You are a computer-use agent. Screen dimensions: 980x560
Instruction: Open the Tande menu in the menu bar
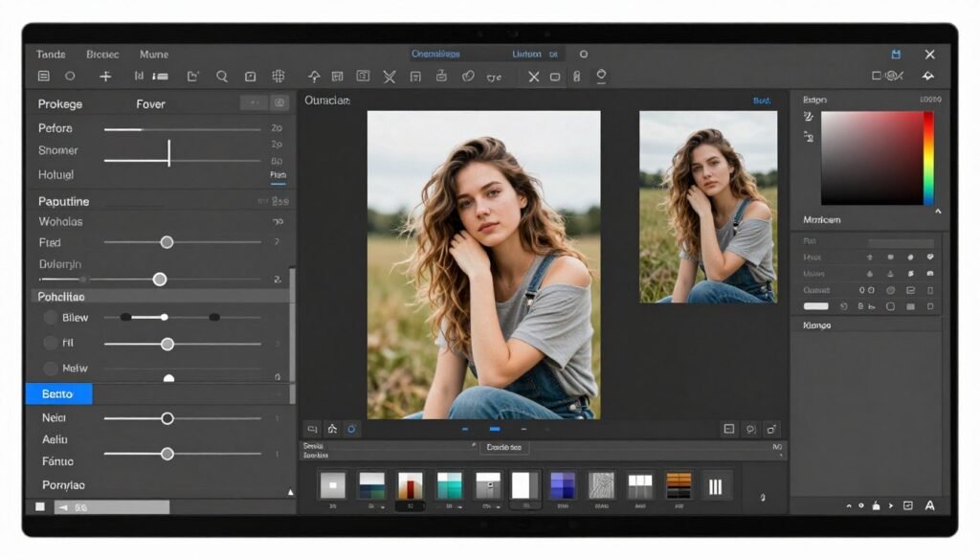click(x=50, y=54)
